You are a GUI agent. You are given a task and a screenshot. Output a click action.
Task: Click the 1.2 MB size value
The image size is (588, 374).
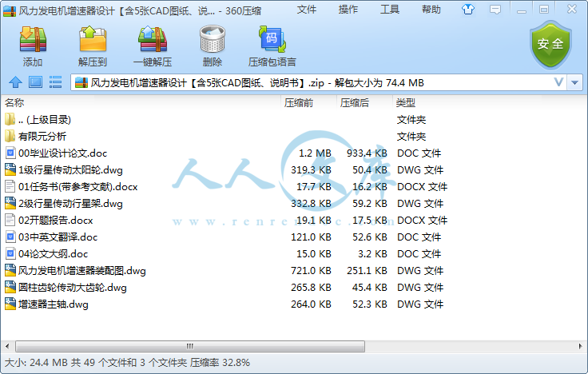pos(315,153)
